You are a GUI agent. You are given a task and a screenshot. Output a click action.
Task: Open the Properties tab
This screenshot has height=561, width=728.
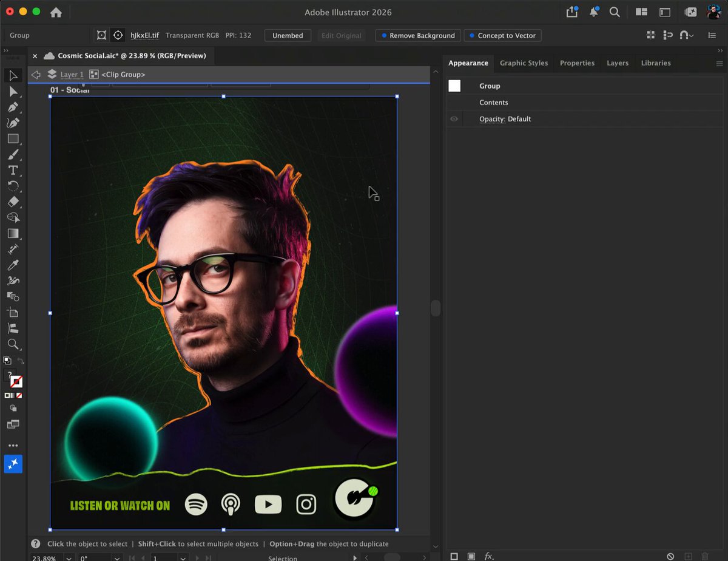(x=577, y=63)
